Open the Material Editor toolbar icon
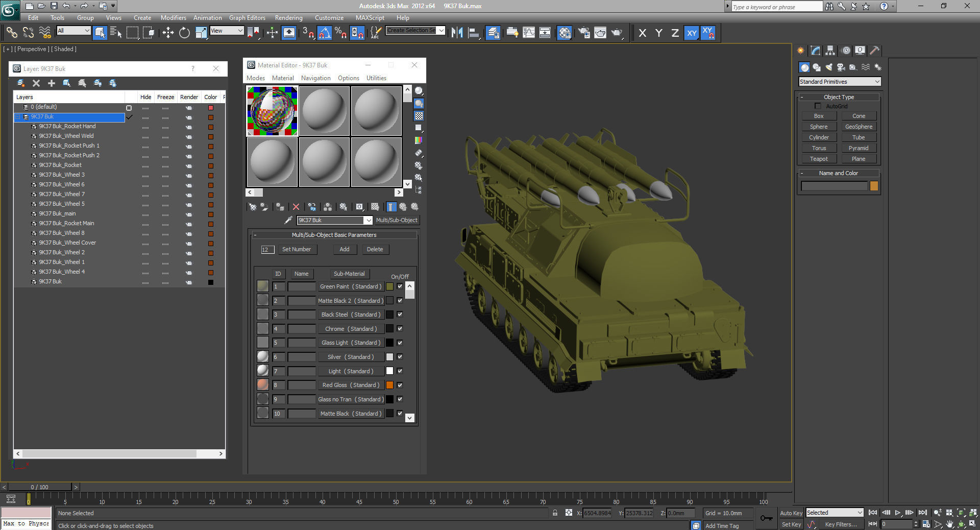980x530 pixels. point(565,33)
